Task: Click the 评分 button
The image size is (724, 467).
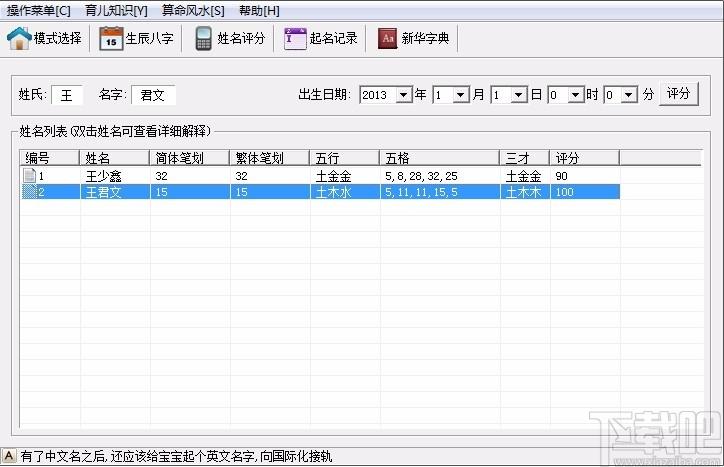Action: (x=679, y=94)
